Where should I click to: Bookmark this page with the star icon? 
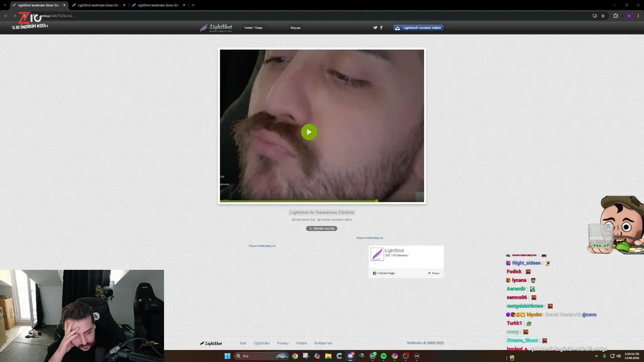click(x=603, y=16)
